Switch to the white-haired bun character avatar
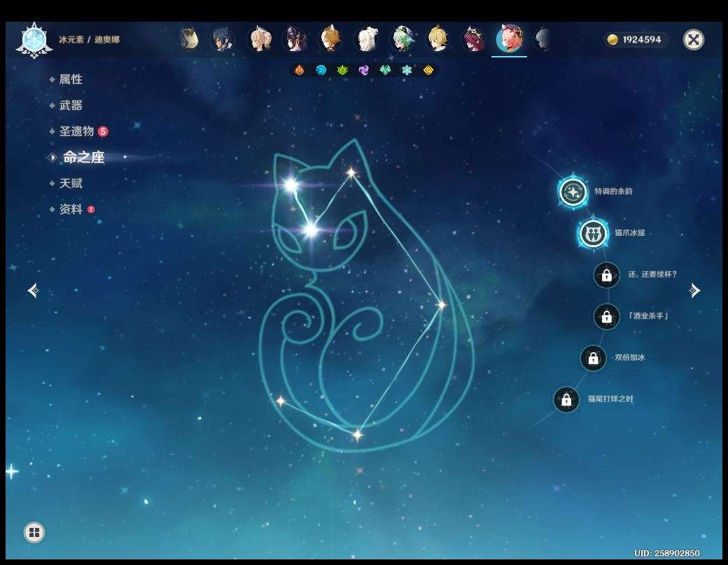This screenshot has width=728, height=565. [366, 39]
